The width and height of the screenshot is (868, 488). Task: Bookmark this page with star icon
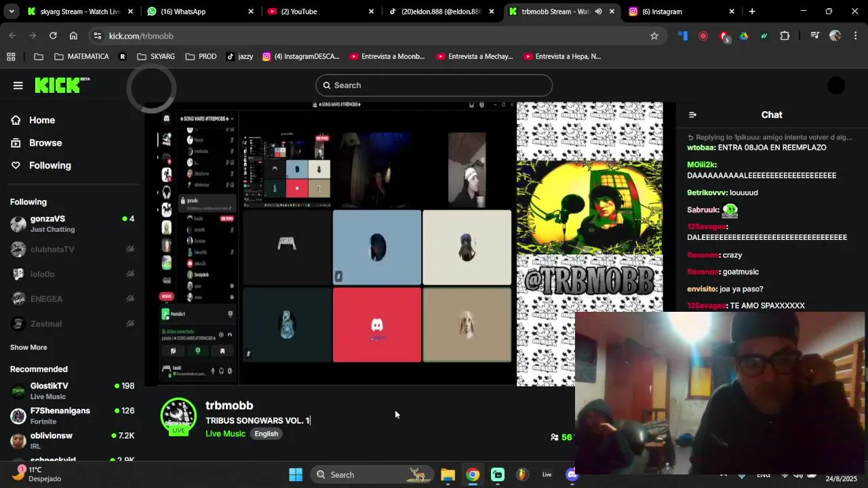click(x=654, y=36)
